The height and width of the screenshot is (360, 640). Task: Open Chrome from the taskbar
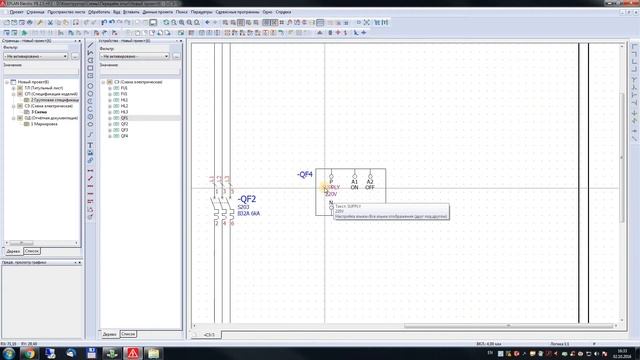coord(29,353)
